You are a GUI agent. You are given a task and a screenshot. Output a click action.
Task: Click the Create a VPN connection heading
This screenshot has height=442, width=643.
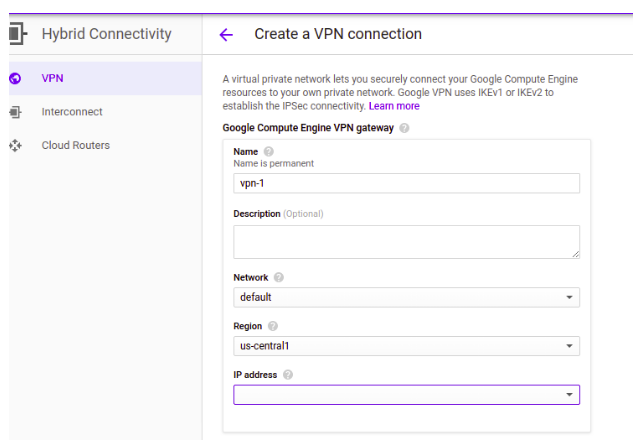[x=338, y=34]
